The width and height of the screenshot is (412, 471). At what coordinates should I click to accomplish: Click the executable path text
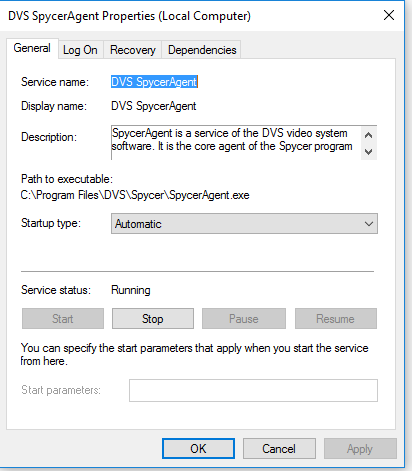point(135,195)
